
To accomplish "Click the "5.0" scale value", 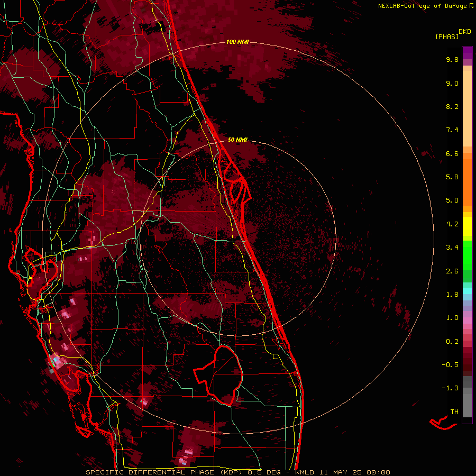I will tap(452, 200).
